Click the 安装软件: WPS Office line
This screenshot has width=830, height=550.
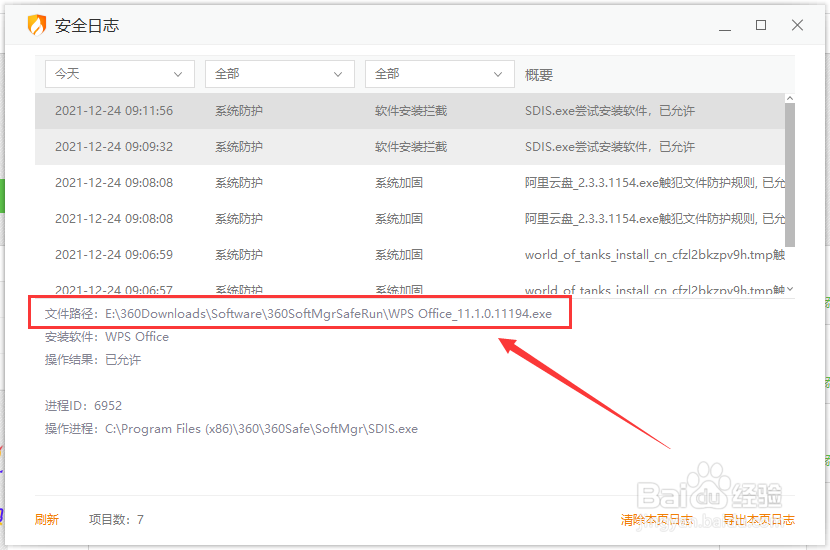106,337
